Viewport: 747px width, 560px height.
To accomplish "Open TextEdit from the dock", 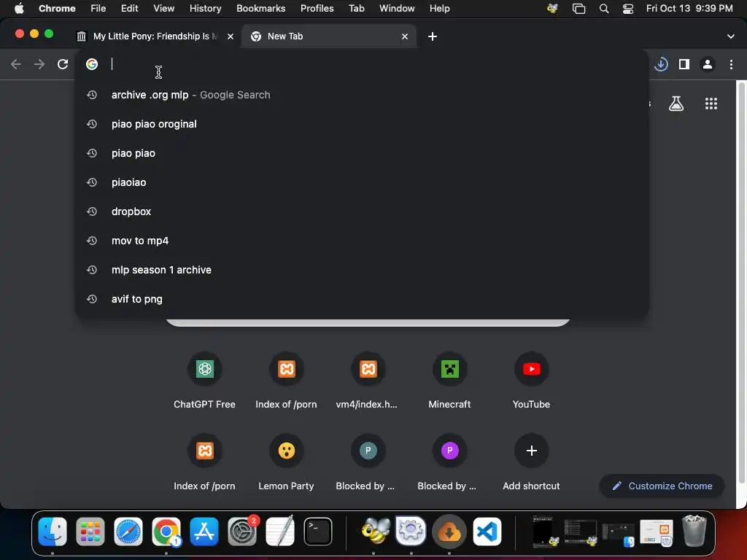I will click(x=279, y=532).
